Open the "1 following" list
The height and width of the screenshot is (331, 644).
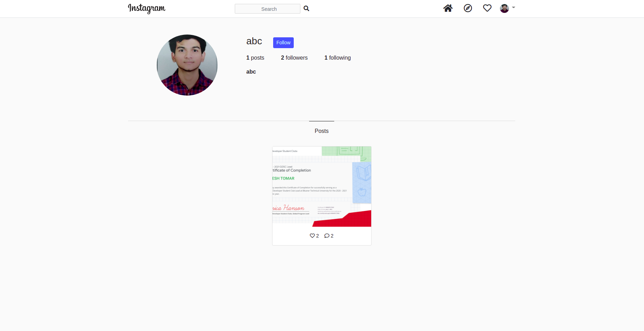(337, 58)
